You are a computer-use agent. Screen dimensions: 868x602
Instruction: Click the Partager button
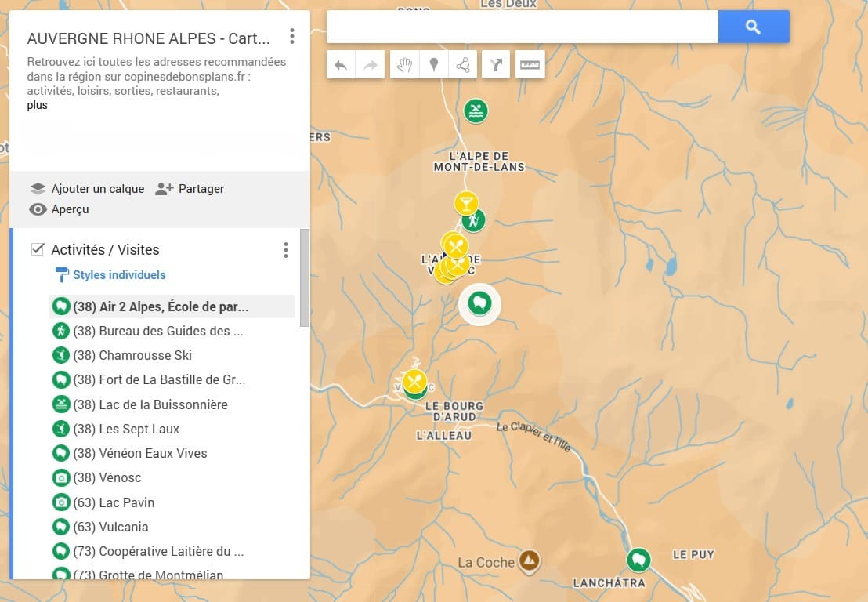[190, 189]
